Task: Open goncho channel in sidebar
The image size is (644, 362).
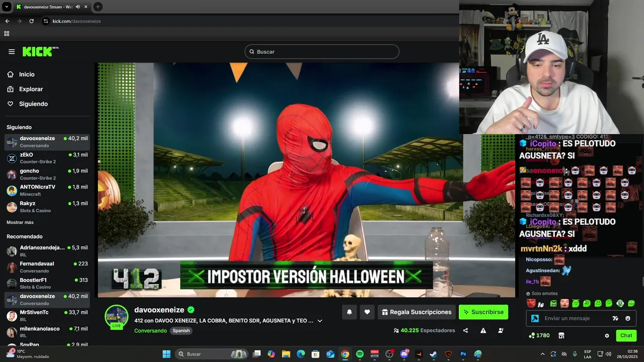Action: 47,174
